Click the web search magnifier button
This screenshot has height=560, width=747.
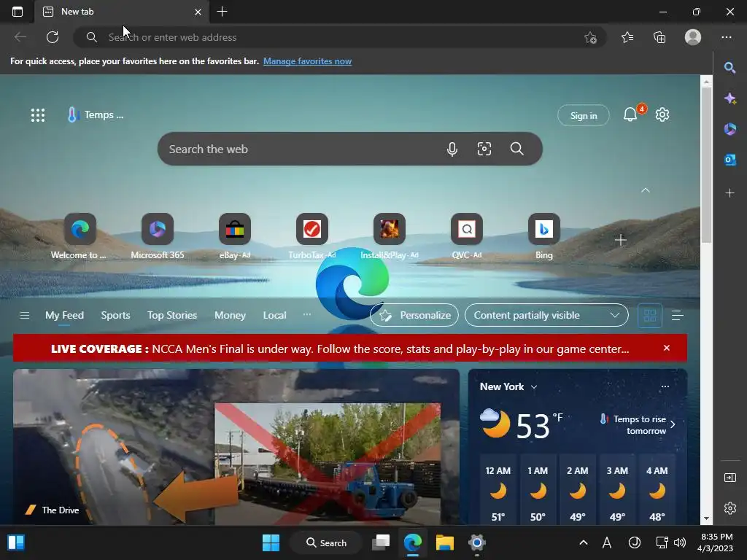(x=517, y=149)
